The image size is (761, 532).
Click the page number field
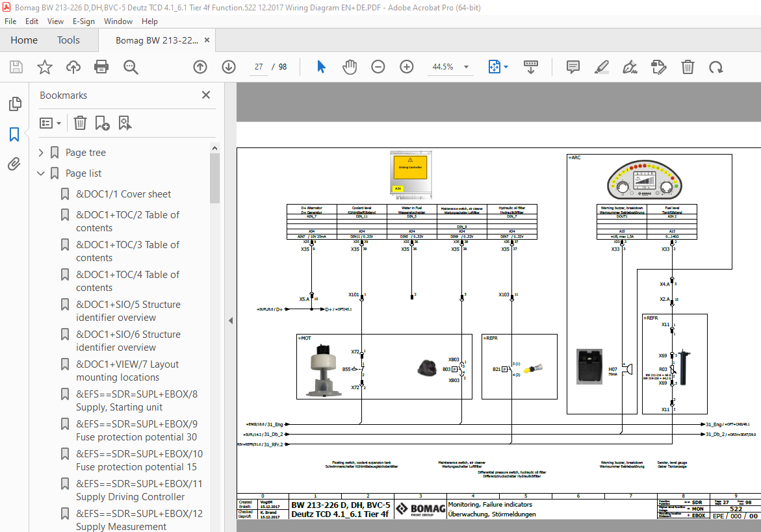coord(259,67)
